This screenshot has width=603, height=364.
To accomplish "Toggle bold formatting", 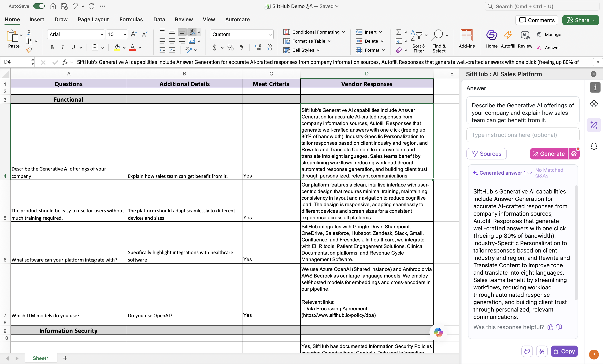I will [52, 48].
